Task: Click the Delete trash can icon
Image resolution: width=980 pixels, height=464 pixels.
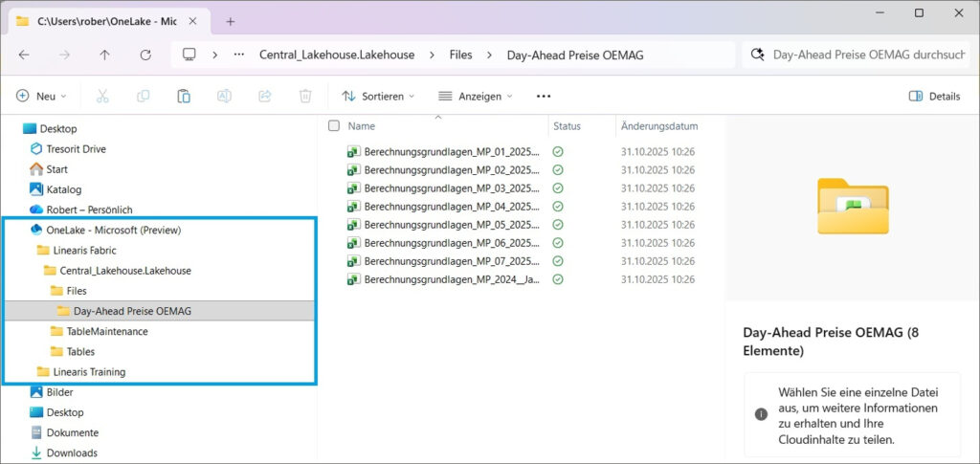Action: click(305, 96)
